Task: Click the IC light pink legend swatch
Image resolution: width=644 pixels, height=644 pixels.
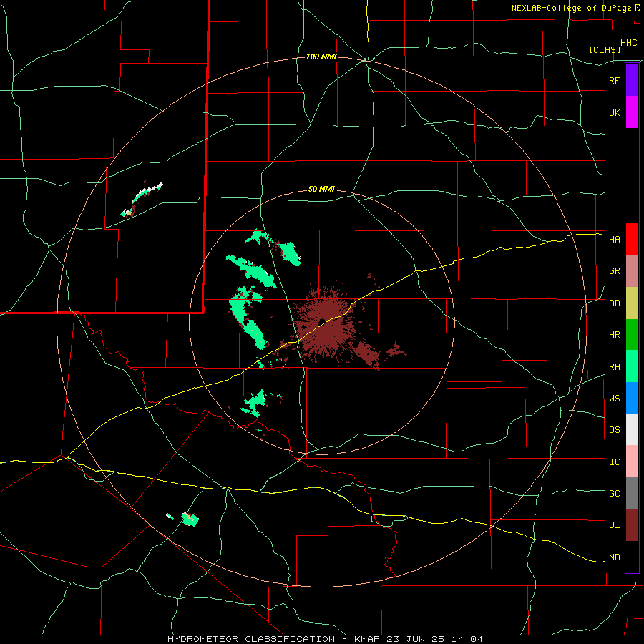Action: click(x=632, y=462)
